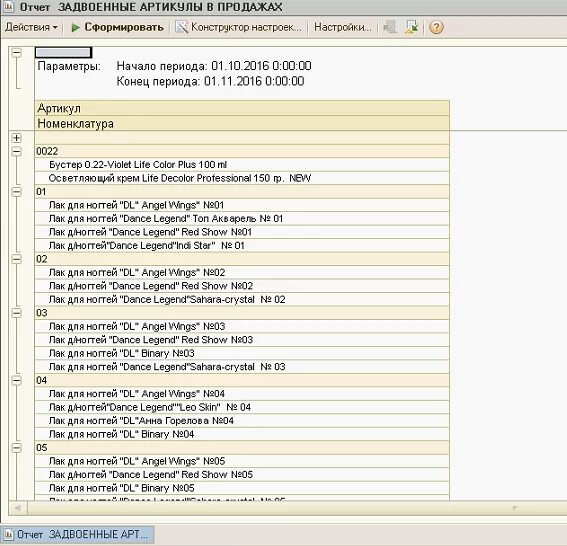Select row Red Show №05

tap(242, 475)
